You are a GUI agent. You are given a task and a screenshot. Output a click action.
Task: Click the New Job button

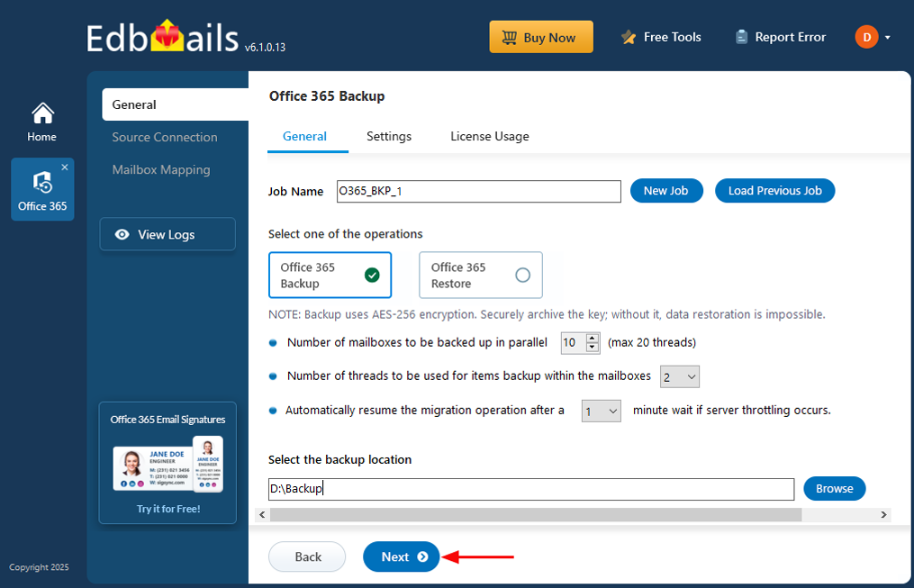point(666,191)
